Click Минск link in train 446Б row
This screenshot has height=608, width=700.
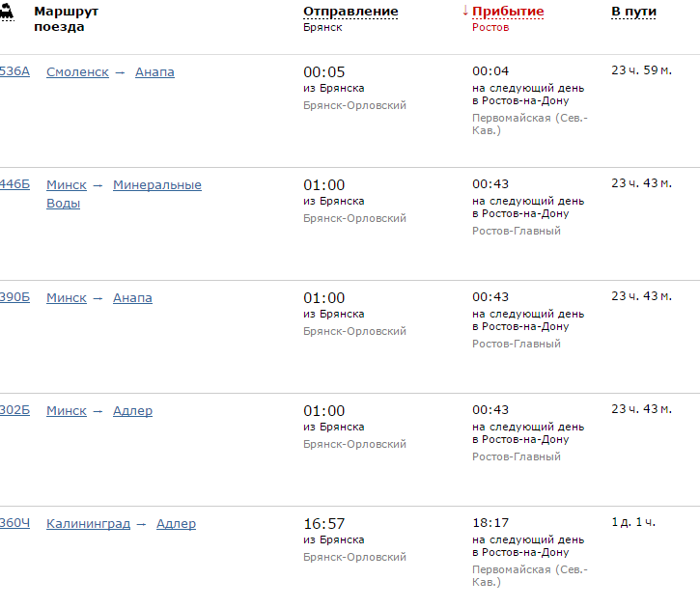(67, 185)
